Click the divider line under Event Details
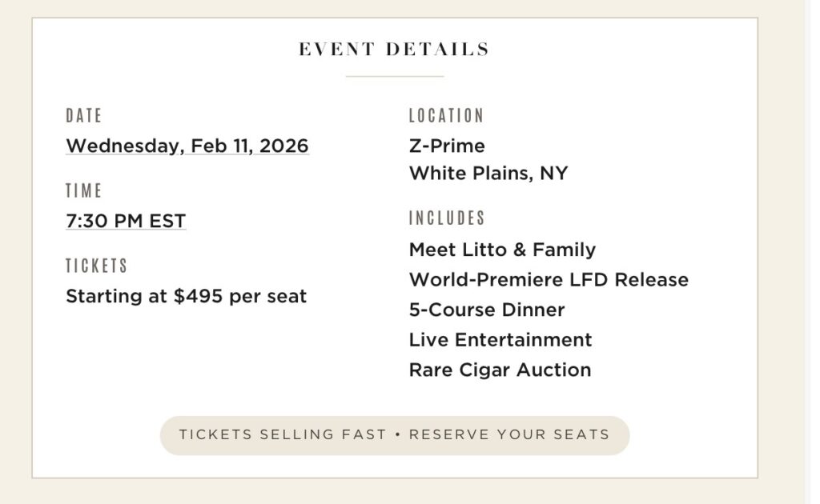This screenshot has width=820, height=504. (x=394, y=77)
